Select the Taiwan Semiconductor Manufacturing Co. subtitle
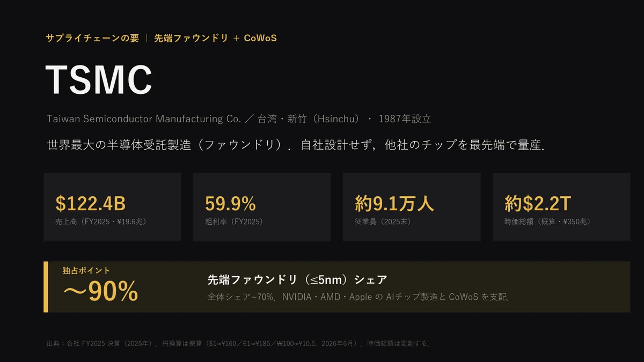The width and height of the screenshot is (644, 362). [144, 119]
